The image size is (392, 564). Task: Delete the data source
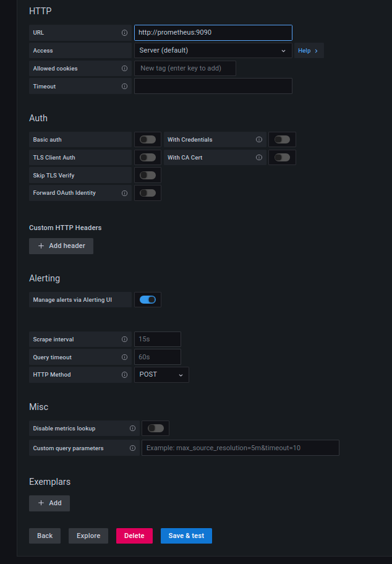pyautogui.click(x=134, y=536)
